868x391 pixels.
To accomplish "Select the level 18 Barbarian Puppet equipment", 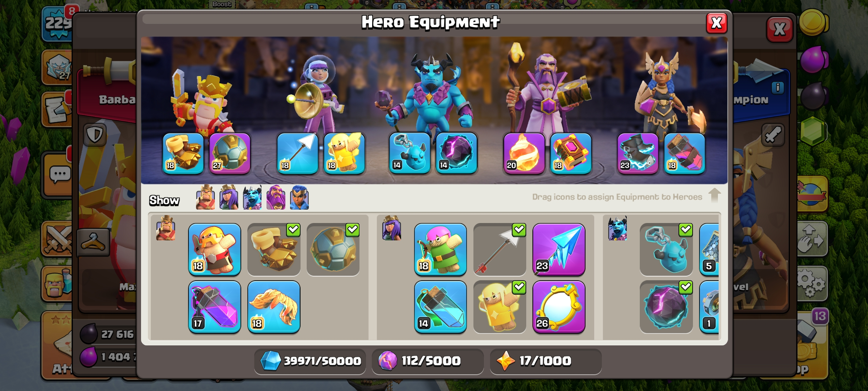I will coord(214,249).
